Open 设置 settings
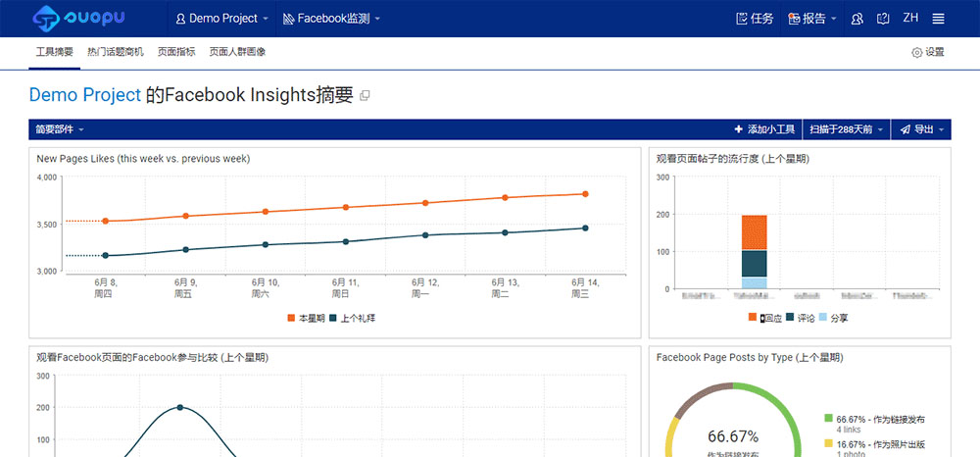980x457 pixels. (928, 53)
